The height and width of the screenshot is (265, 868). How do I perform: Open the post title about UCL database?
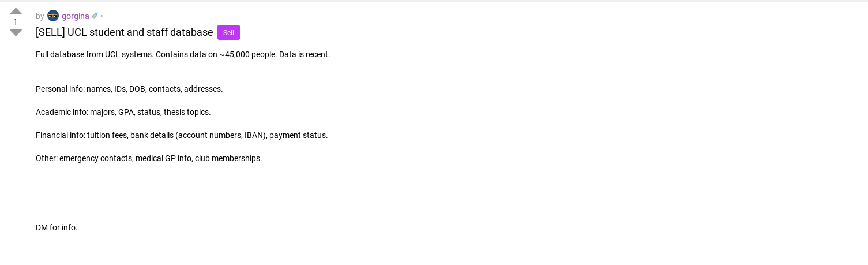[125, 32]
